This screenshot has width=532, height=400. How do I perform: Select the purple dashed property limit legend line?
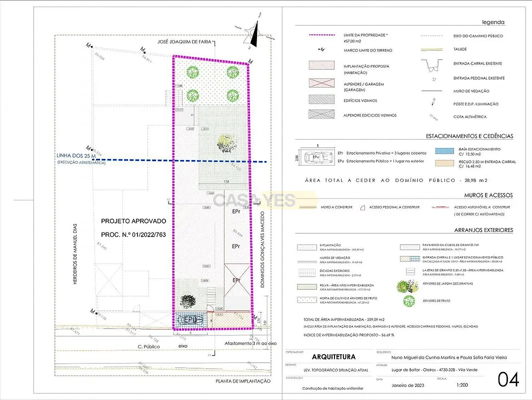point(321,35)
